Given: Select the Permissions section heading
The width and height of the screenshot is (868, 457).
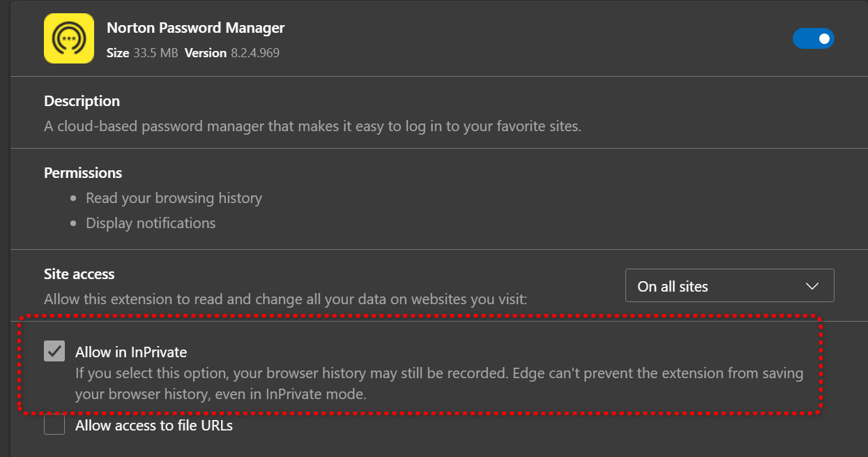Looking at the screenshot, I should (83, 173).
